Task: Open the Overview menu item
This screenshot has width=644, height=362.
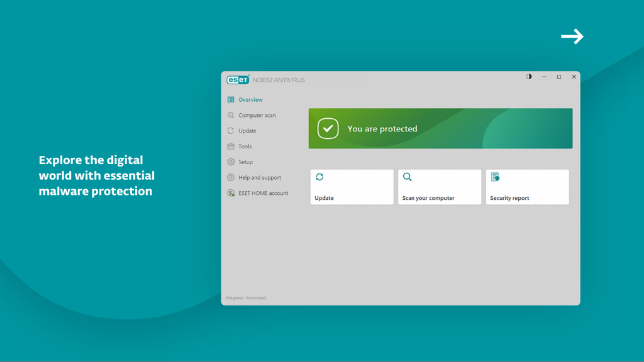Action: click(x=250, y=100)
